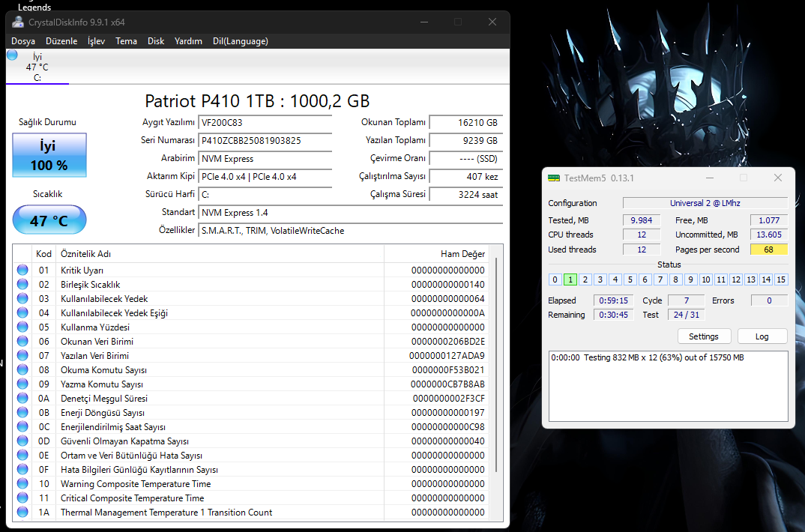This screenshot has height=532, width=805.
Task: Click the serial number field P410ZCBB25081903825
Action: (265, 141)
